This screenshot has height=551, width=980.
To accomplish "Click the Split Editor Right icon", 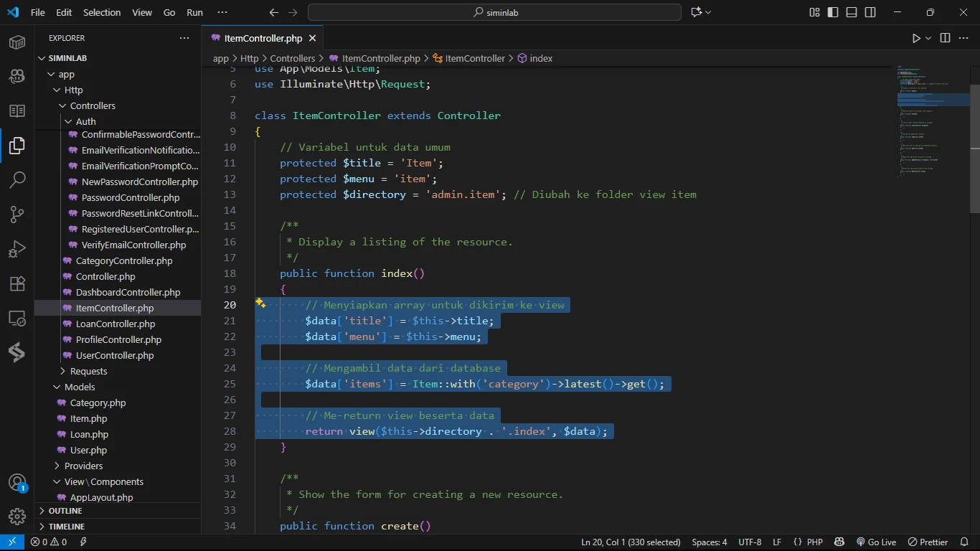I will 945,38.
